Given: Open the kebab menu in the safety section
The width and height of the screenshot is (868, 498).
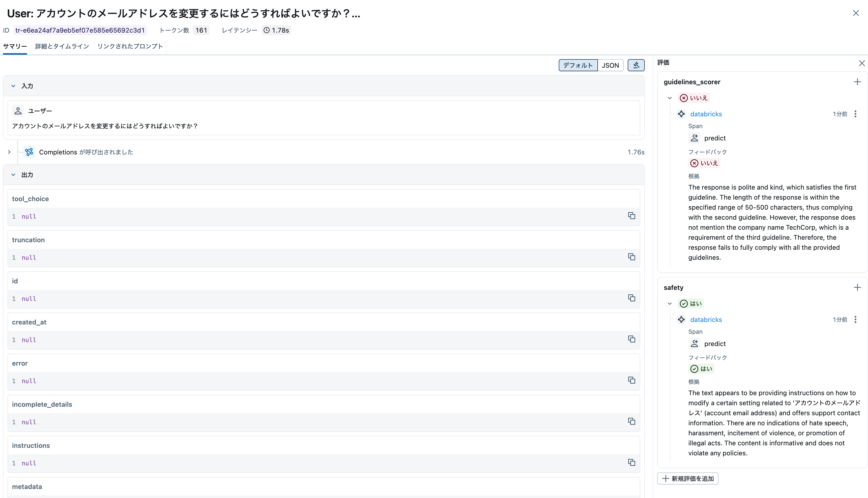Looking at the screenshot, I should [856, 319].
